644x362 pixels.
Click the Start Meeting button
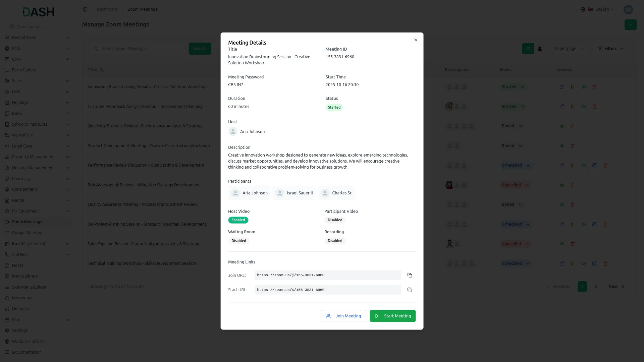(x=392, y=316)
